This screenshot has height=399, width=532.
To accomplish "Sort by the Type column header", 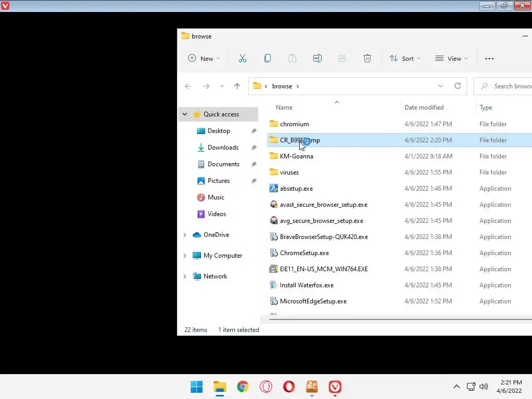I will point(486,108).
